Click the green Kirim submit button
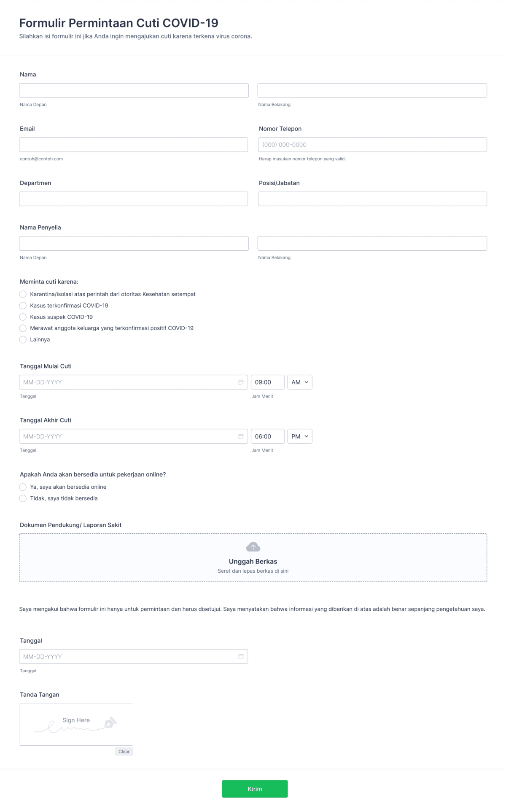Viewport: 506px width, 812px height. [254, 788]
